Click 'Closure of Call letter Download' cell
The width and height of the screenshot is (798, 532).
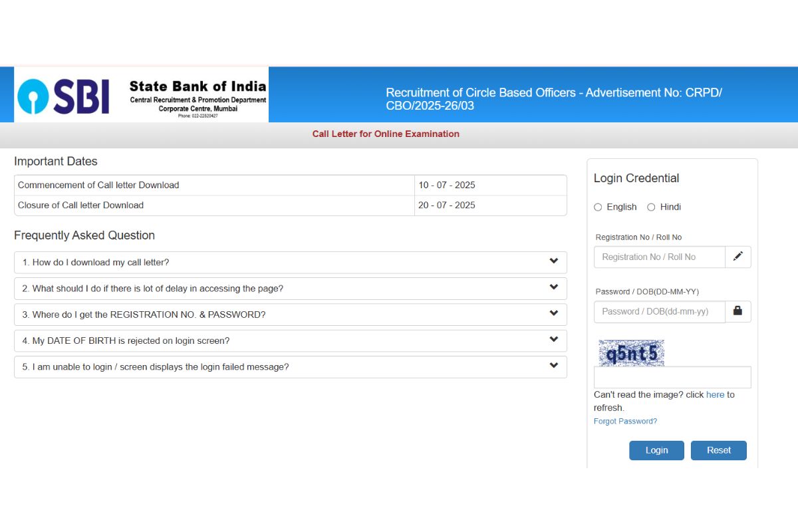[214, 205]
